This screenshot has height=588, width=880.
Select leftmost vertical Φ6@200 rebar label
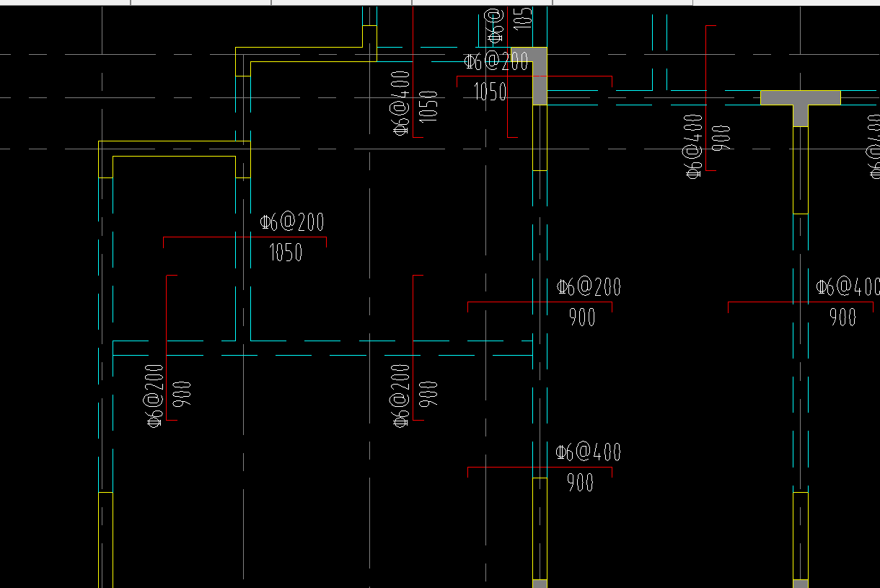pyautogui.click(x=155, y=395)
